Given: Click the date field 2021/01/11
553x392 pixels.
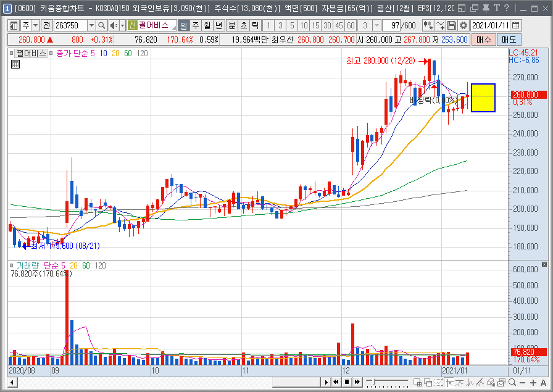Looking at the screenshot, I should [x=490, y=25].
